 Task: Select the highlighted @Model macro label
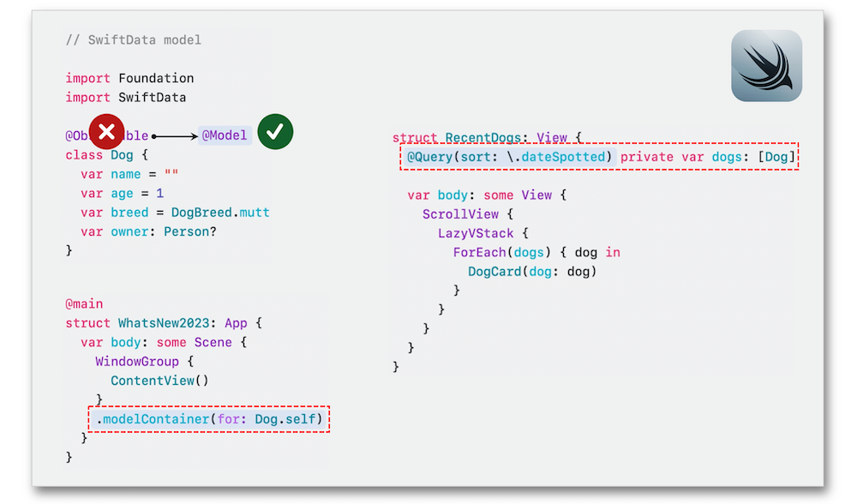[x=225, y=135]
